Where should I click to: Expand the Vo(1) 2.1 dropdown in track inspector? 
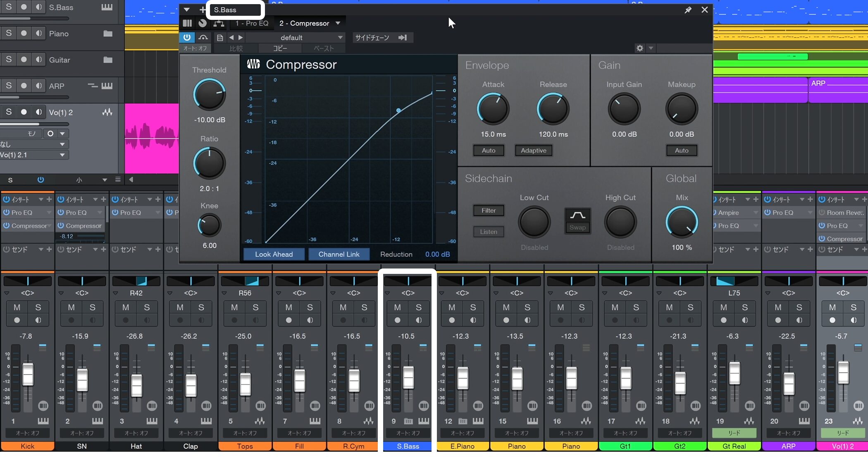click(x=62, y=155)
